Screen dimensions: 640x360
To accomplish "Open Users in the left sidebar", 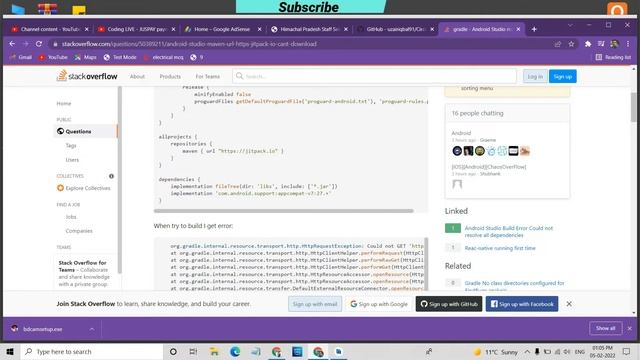I will click(x=72, y=160).
